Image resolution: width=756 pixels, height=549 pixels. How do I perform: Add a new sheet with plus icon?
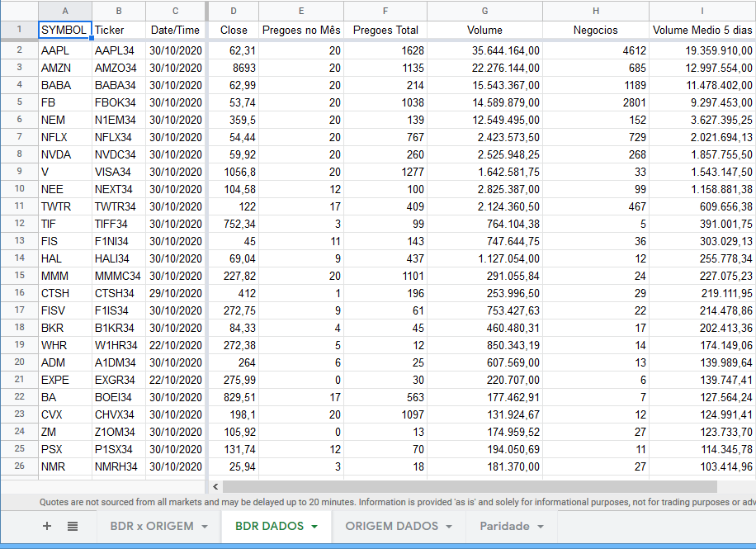point(47,526)
